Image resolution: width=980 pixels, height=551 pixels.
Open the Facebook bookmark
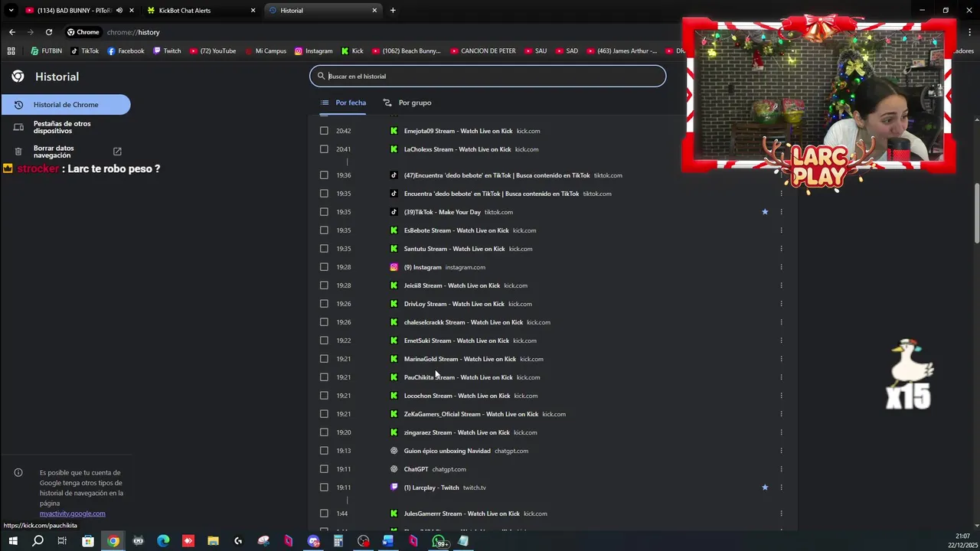tap(126, 51)
